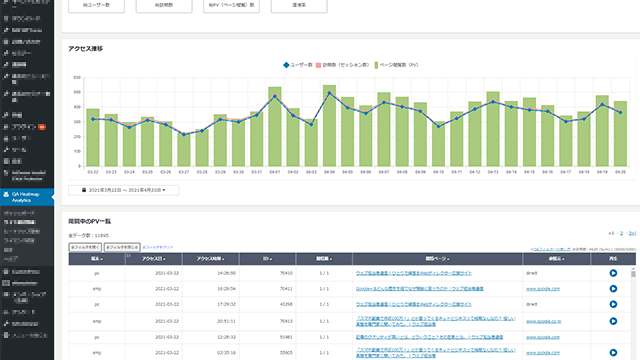Sort the table by 端末 column
The width and height of the screenshot is (640, 360).
(x=97, y=259)
